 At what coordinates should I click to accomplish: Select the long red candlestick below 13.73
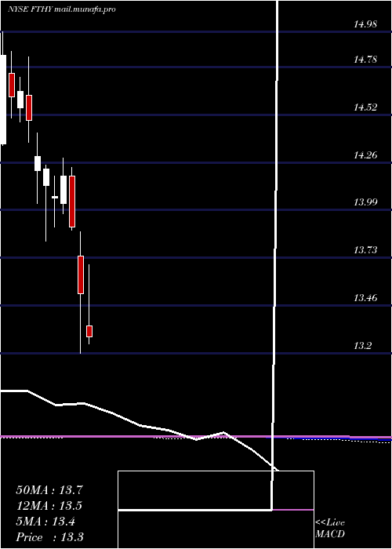pos(81,274)
